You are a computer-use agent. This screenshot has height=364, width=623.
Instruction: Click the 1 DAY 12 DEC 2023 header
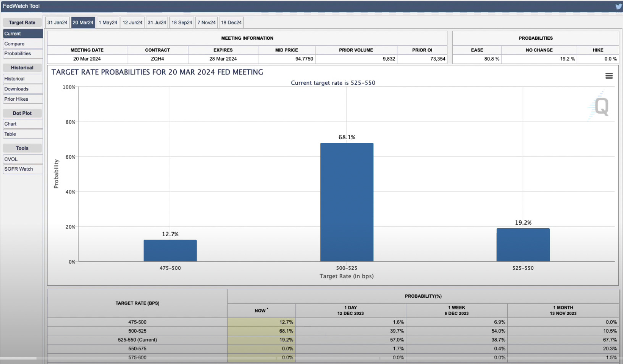pyautogui.click(x=350, y=311)
